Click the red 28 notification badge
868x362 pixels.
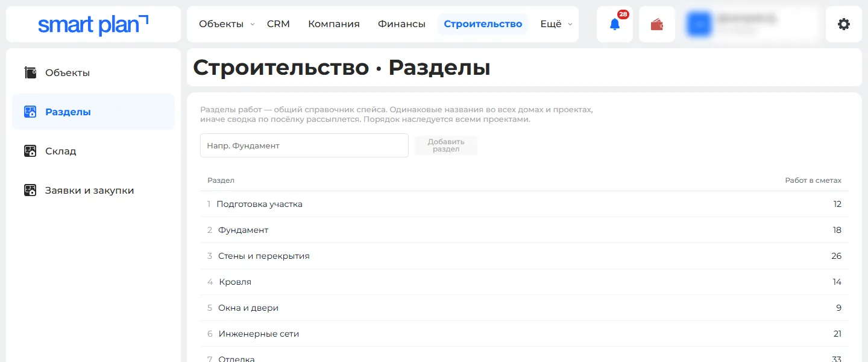623,14
